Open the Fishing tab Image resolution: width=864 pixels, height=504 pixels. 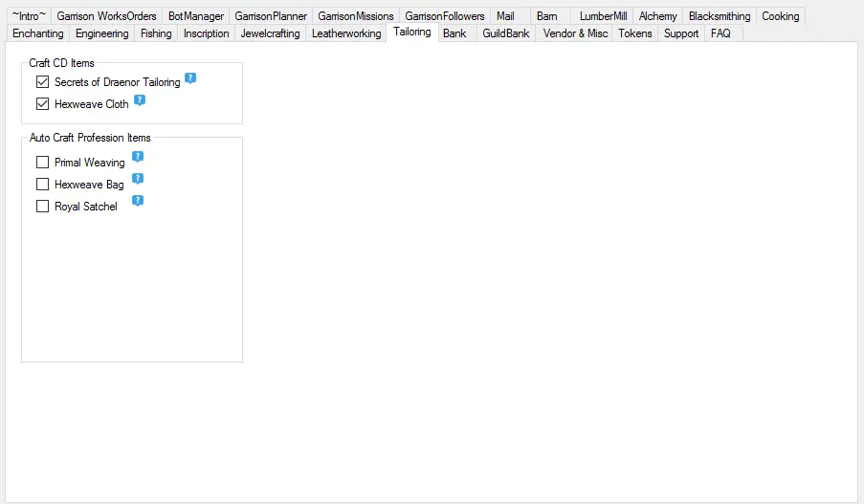[x=156, y=33]
